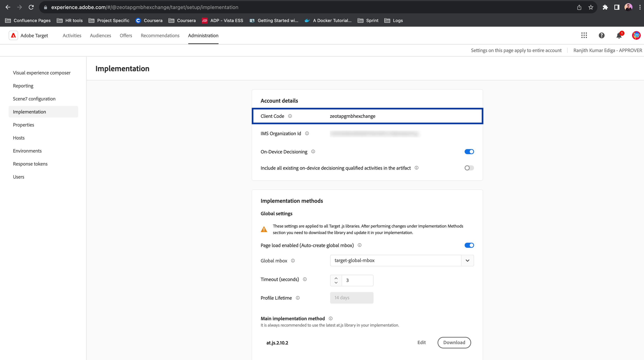Click info icon beside Main implementation method
The height and width of the screenshot is (360, 644).
tap(331, 319)
